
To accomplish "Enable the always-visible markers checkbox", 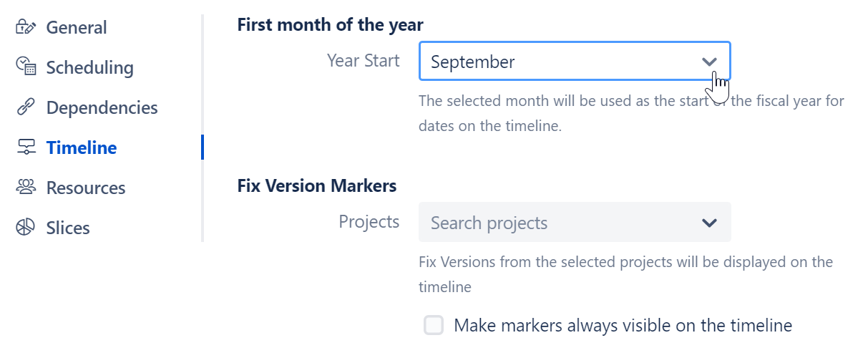I will click(x=434, y=326).
